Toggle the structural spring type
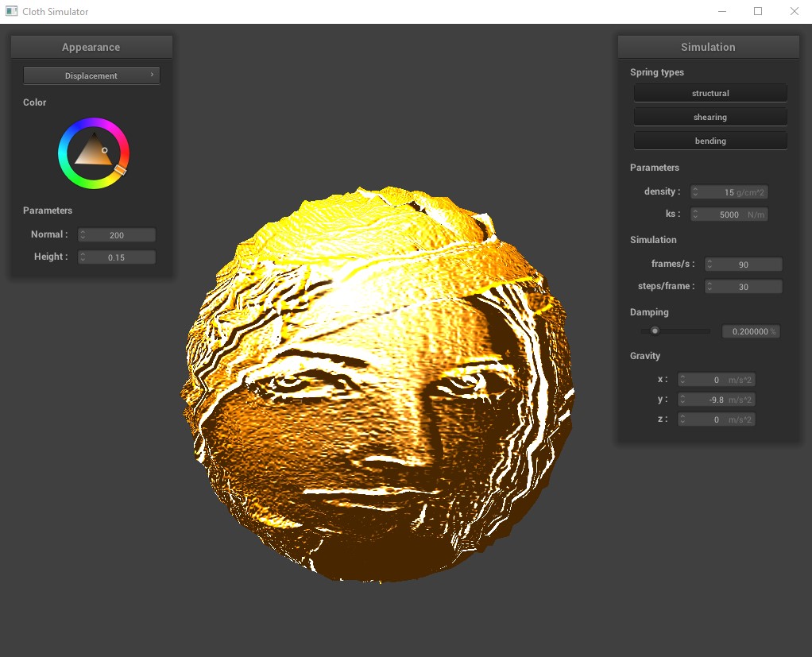812x657 pixels. pyautogui.click(x=710, y=93)
